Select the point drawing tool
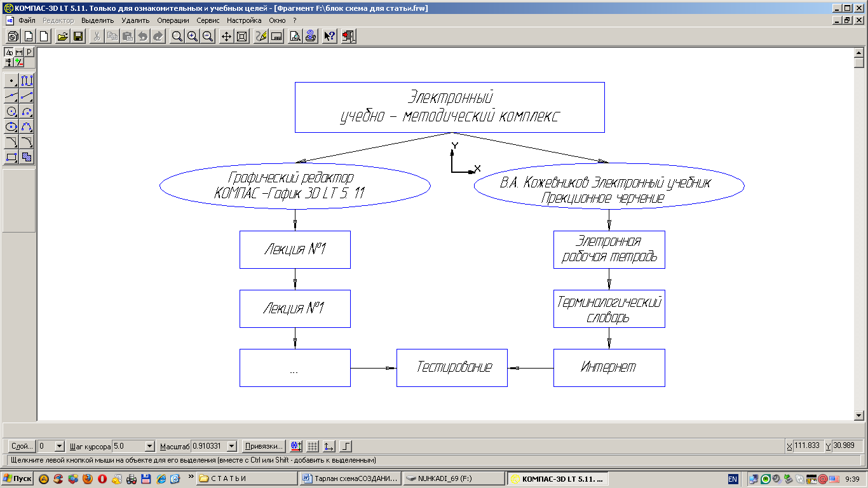 coord(11,81)
